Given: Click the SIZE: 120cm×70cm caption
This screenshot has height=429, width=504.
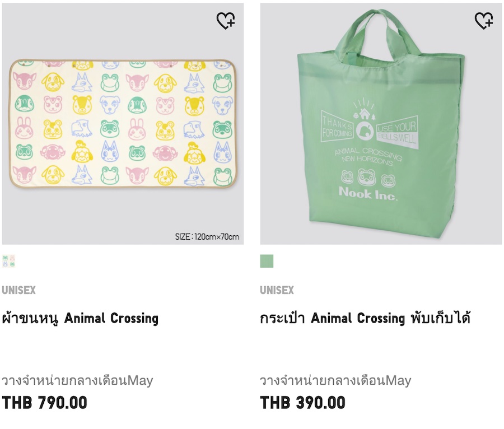Looking at the screenshot, I should tap(207, 237).
